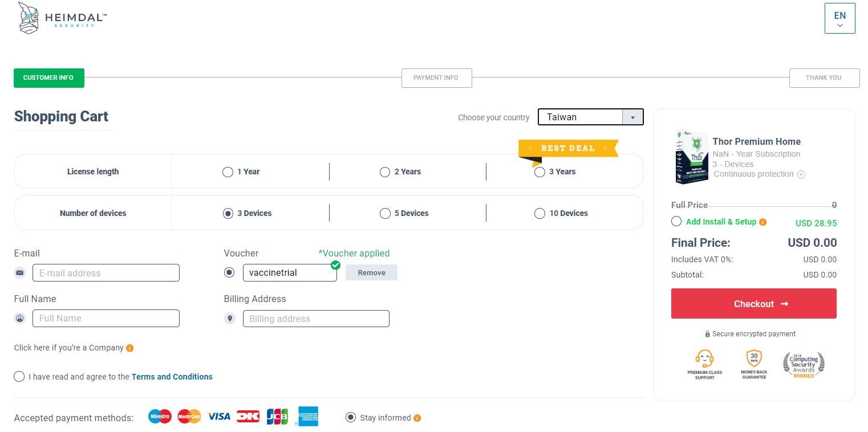Click the American Express card icon
This screenshot has width=868, height=432.
coord(308,417)
